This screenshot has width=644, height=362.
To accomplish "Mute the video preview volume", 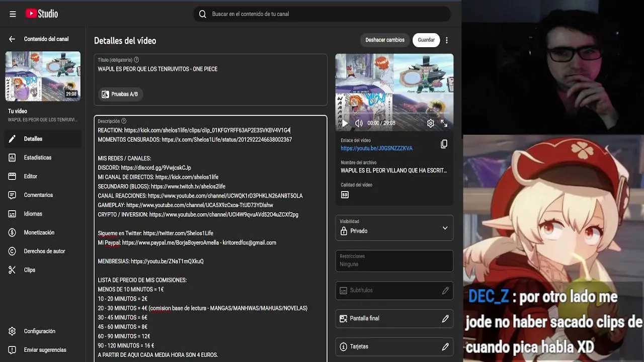I will (x=359, y=123).
